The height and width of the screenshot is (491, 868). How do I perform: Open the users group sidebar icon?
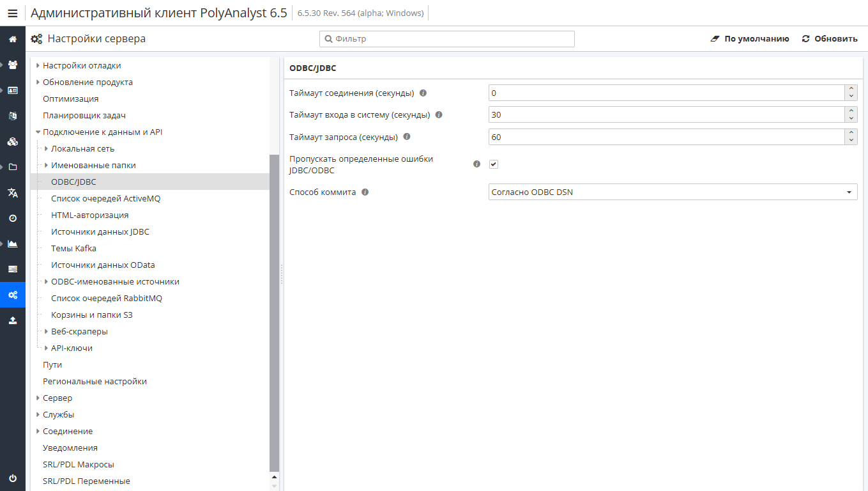pos(13,65)
